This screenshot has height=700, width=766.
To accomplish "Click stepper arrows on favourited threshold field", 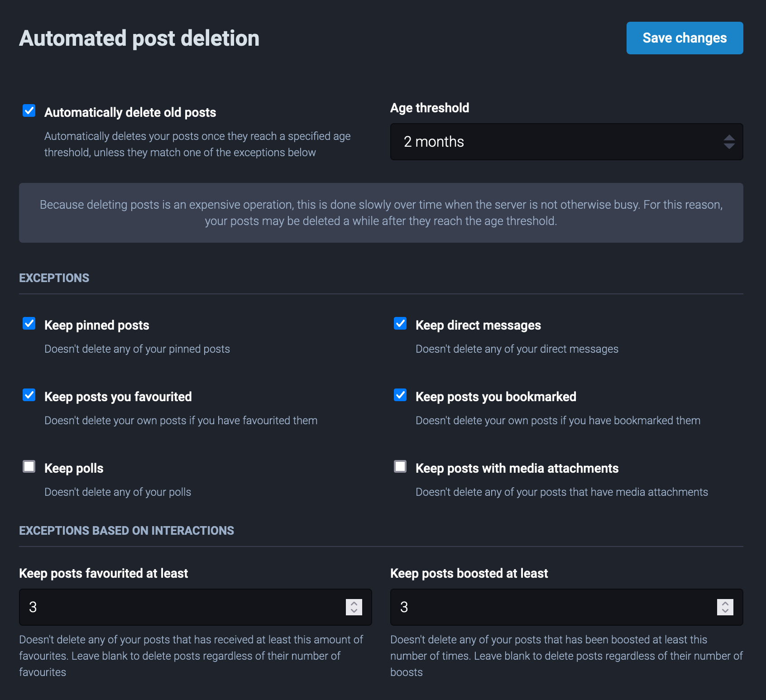I will click(x=354, y=607).
